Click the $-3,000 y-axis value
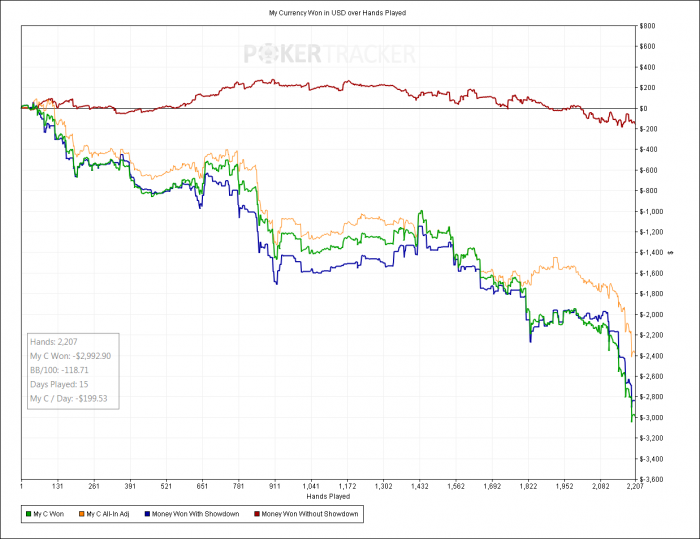Screen dimensions: 700x539 click(651, 418)
